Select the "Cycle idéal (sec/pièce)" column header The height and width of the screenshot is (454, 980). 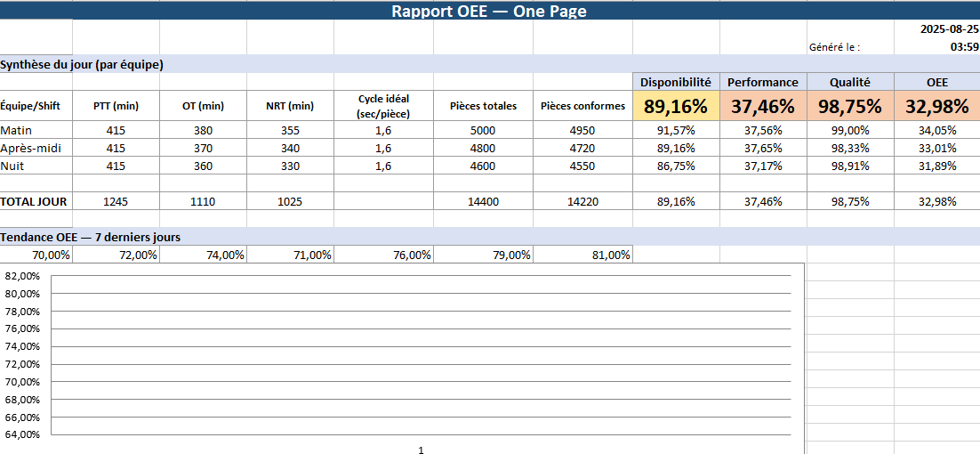coord(383,106)
